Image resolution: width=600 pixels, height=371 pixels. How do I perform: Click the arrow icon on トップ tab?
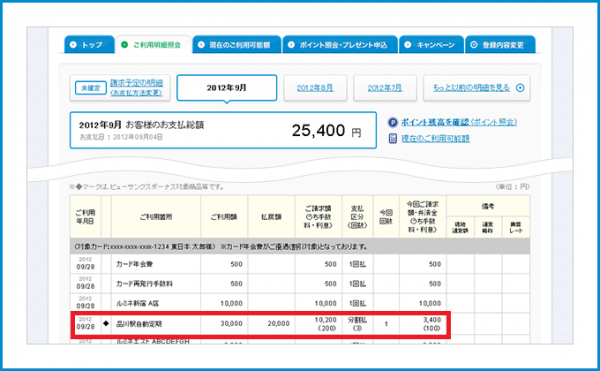(73, 44)
